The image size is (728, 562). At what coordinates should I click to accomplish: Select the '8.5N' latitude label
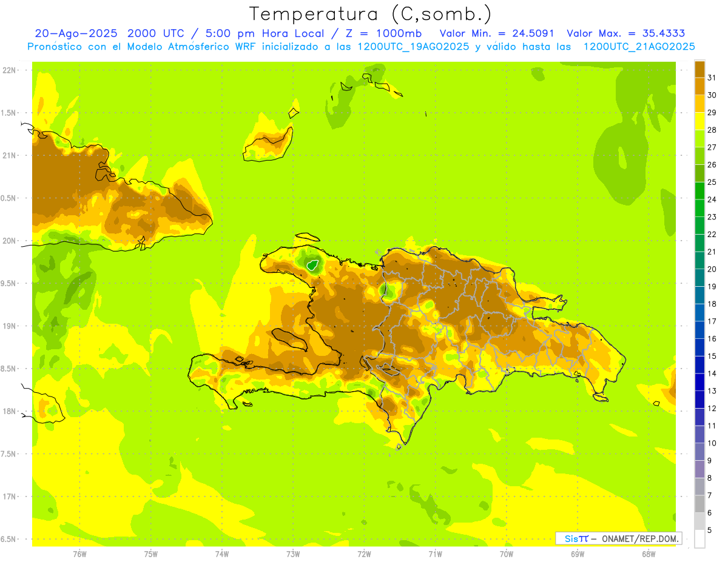point(8,369)
